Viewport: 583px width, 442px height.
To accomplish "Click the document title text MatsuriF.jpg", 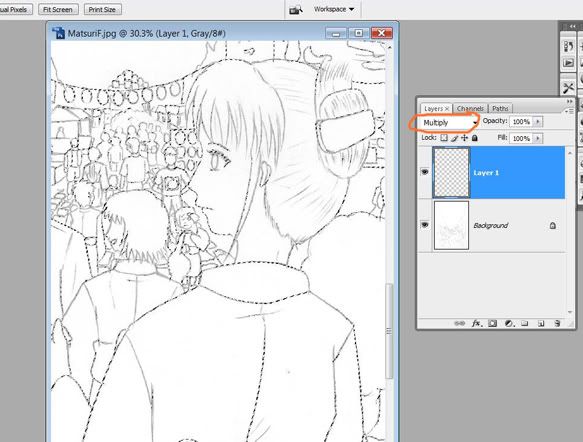I will [91, 33].
